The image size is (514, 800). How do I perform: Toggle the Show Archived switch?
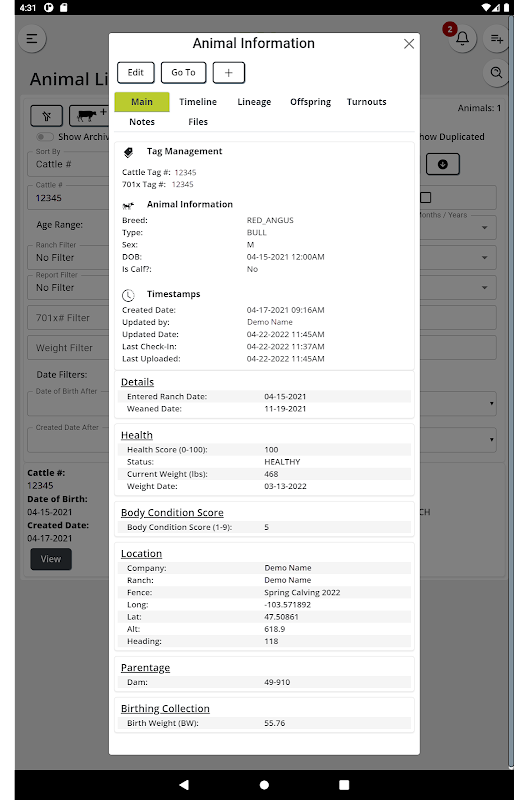point(45,137)
